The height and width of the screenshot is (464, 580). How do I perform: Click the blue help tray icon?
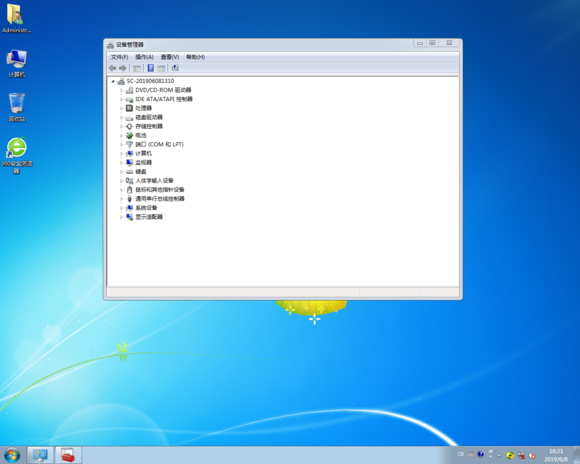click(480, 454)
